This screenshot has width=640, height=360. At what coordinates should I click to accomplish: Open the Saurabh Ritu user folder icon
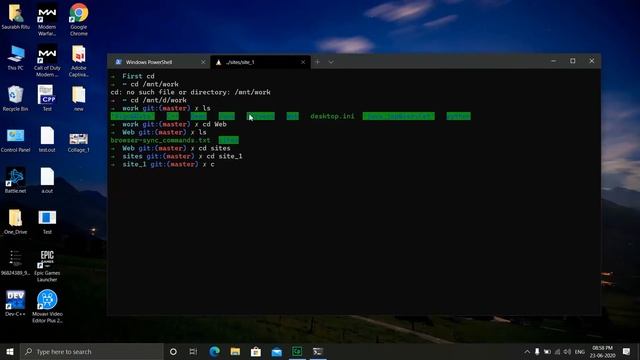pyautogui.click(x=16, y=16)
